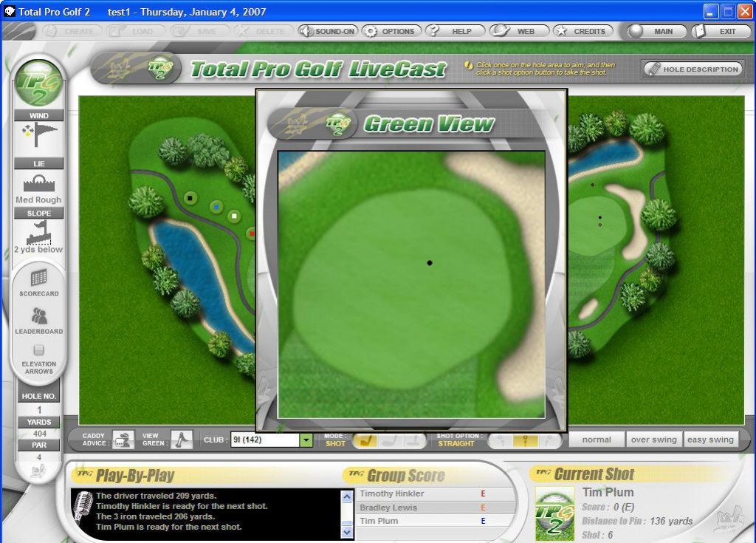
Task: Choose the straight shot option icon
Action: pos(525,440)
